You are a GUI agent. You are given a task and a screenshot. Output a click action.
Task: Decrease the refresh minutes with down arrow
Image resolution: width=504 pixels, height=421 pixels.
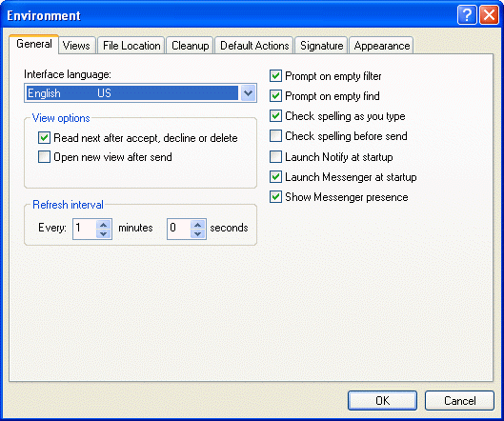click(x=104, y=233)
